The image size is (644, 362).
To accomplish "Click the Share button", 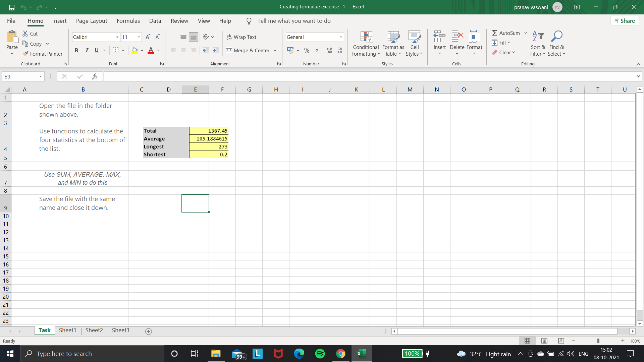I will [624, 21].
